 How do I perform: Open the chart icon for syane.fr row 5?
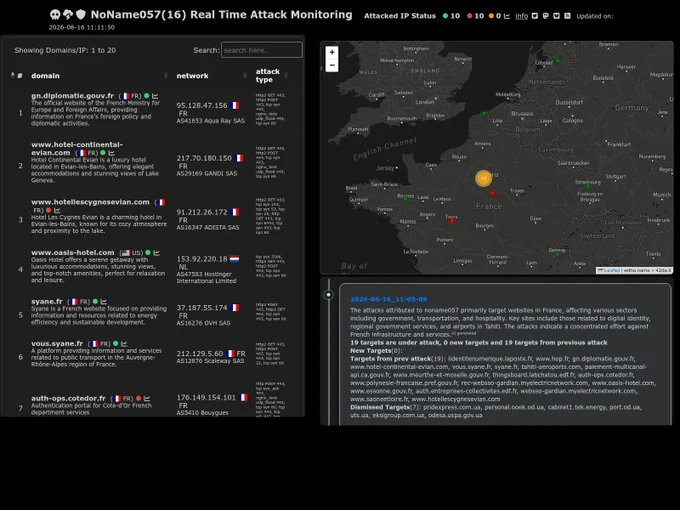pyautogui.click(x=104, y=301)
